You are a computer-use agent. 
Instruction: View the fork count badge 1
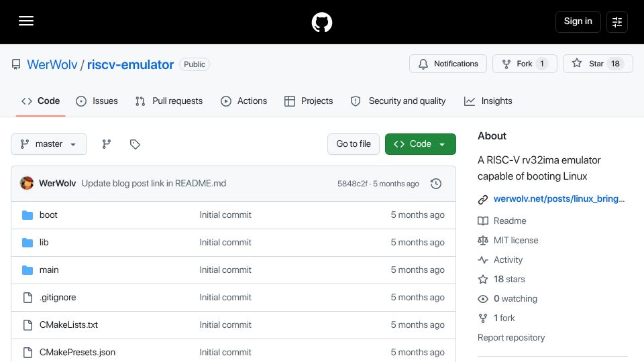click(x=542, y=64)
